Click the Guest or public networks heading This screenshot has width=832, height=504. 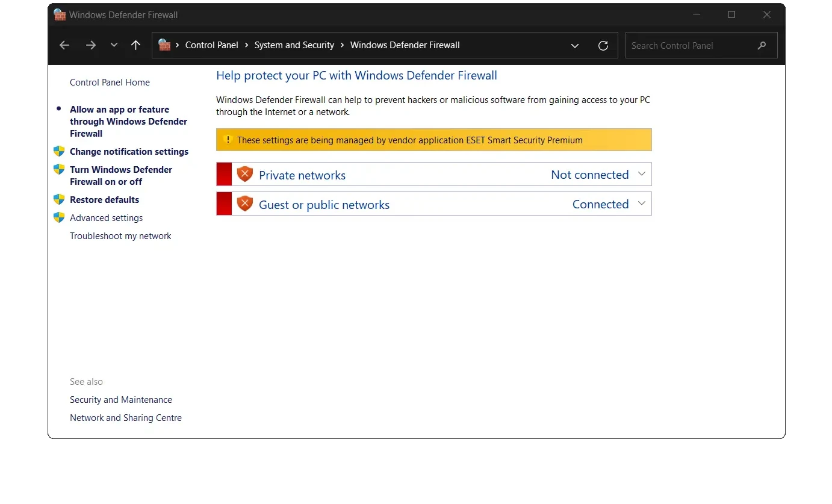pos(324,205)
